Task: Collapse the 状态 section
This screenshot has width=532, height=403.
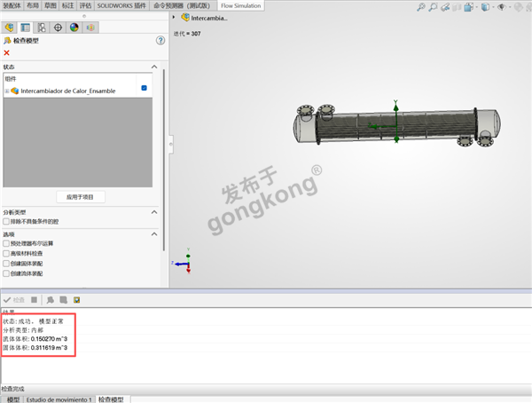Action: [x=153, y=67]
